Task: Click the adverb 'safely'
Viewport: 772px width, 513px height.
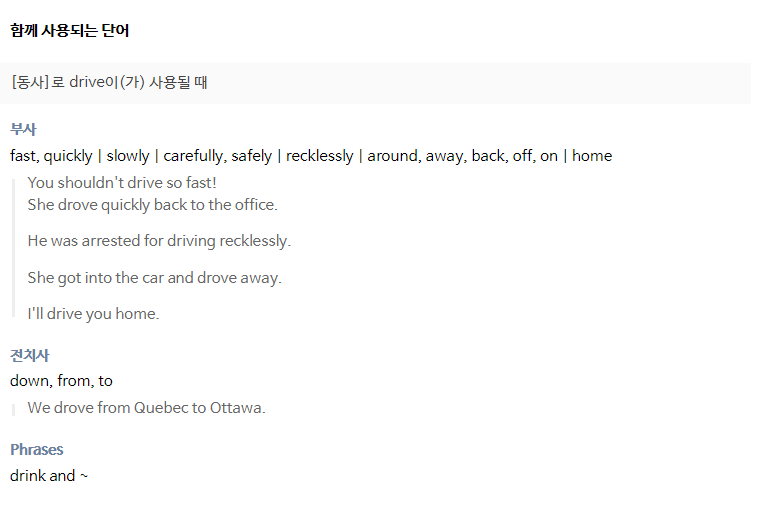Action: [252, 156]
